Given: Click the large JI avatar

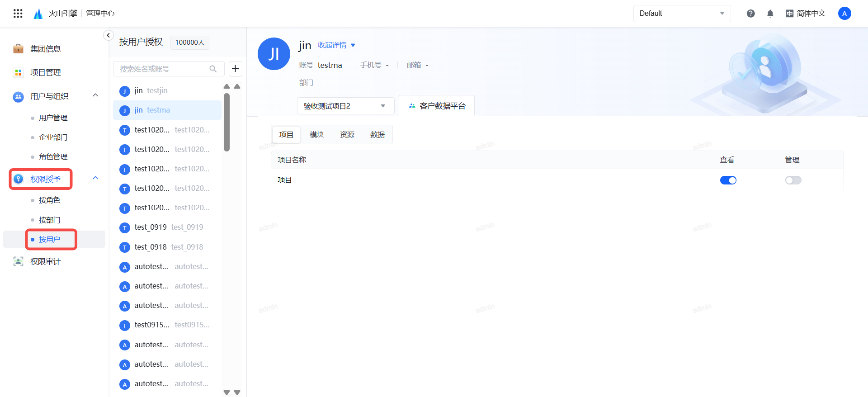Looking at the screenshot, I should pos(274,54).
